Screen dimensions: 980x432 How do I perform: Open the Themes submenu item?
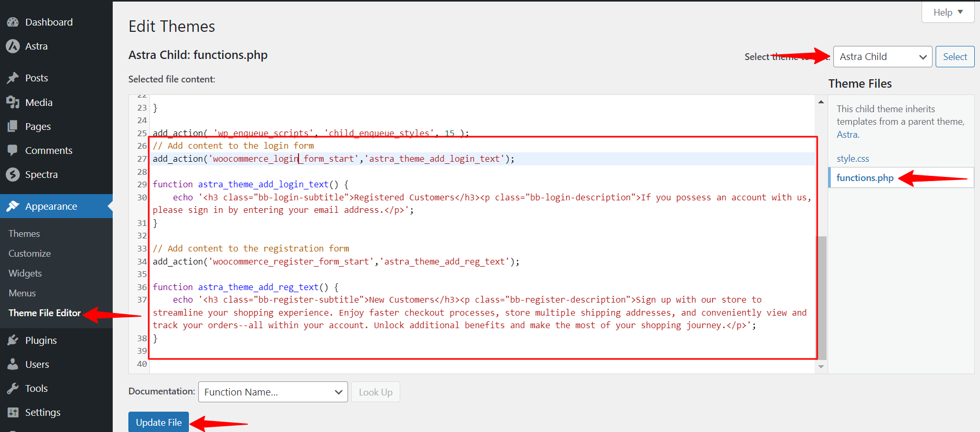coord(24,234)
